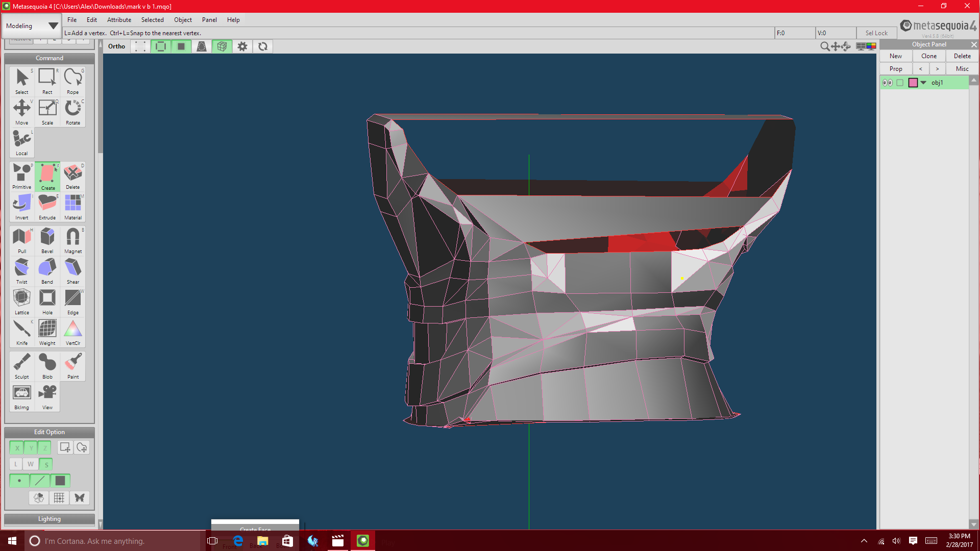The width and height of the screenshot is (980, 551).
Task: Open the Primitive shapes tool
Action: tap(22, 176)
